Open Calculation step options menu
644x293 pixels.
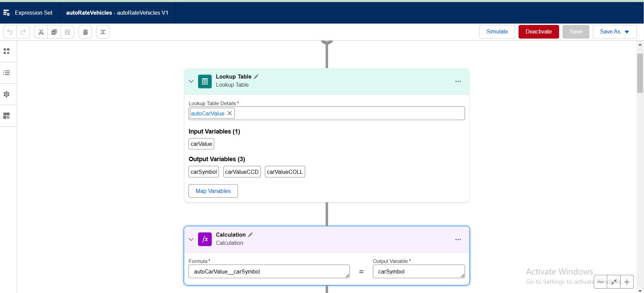pyautogui.click(x=458, y=239)
